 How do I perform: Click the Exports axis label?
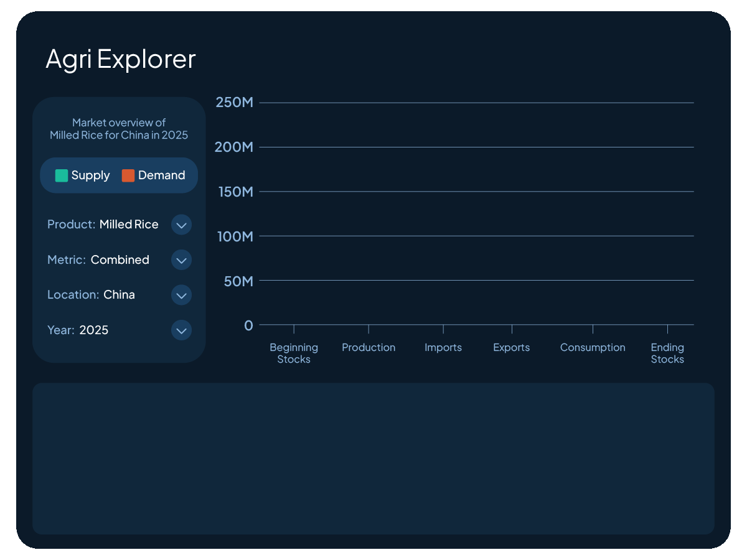pyautogui.click(x=511, y=348)
